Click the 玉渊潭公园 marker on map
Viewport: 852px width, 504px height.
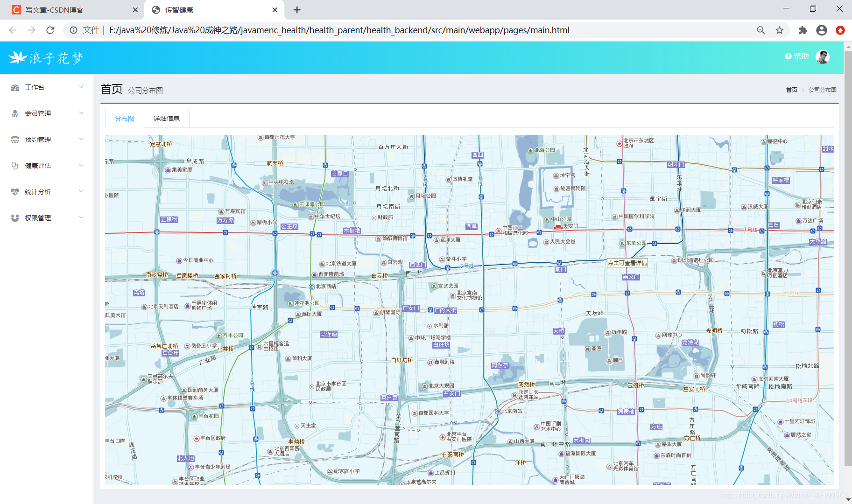296,205
